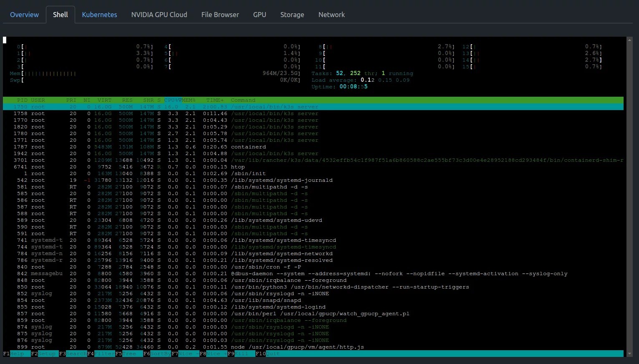Select the systemd-networkd process row
639x364 pixels.
313,254
